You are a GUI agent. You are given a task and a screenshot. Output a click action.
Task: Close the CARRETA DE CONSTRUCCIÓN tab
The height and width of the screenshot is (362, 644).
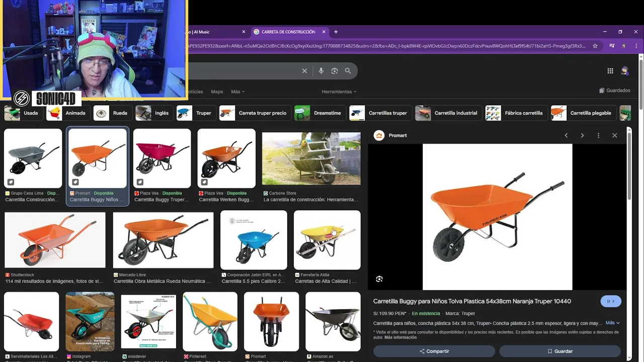(x=324, y=32)
